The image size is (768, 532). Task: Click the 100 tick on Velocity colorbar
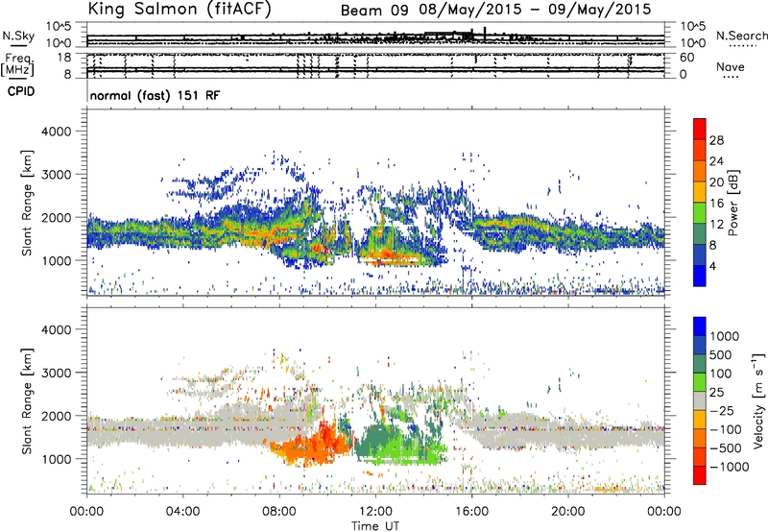pyautogui.click(x=721, y=374)
